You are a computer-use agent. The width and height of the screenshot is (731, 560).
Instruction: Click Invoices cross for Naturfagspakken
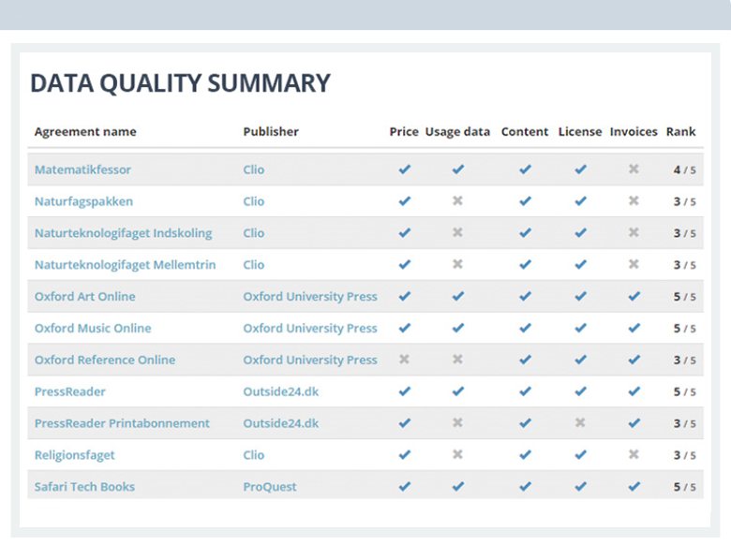[x=634, y=200]
